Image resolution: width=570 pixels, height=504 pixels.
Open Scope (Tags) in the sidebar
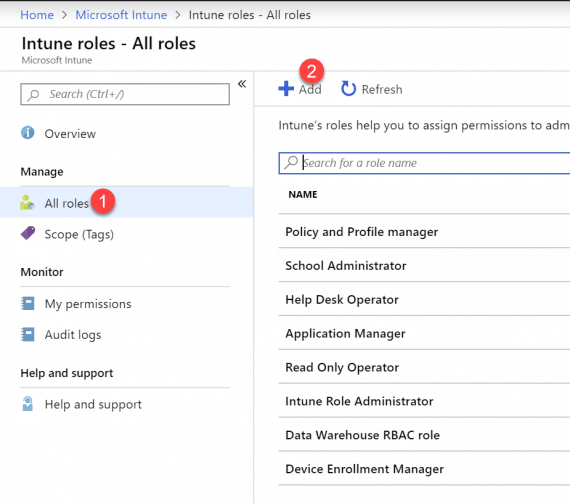(79, 235)
